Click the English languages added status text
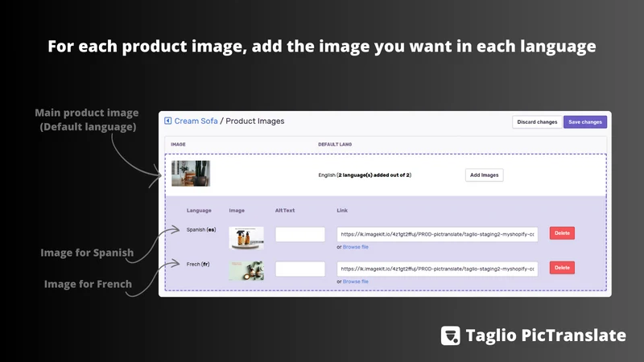Viewport: 644px width, 362px height. [x=365, y=175]
